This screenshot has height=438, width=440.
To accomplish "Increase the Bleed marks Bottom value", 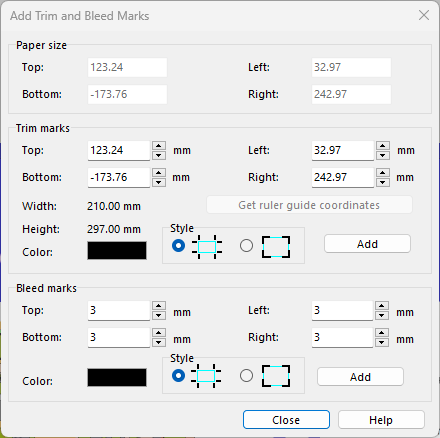I will 159,333.
